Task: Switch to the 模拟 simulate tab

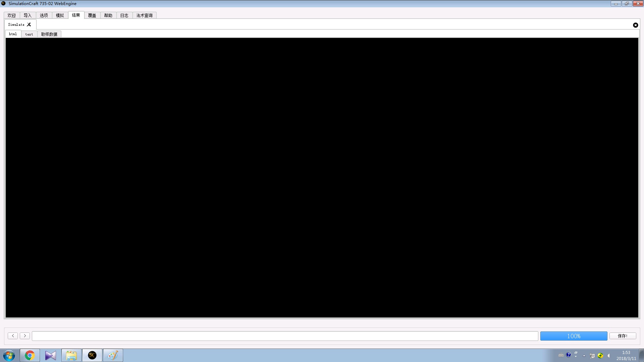Action: click(x=60, y=15)
